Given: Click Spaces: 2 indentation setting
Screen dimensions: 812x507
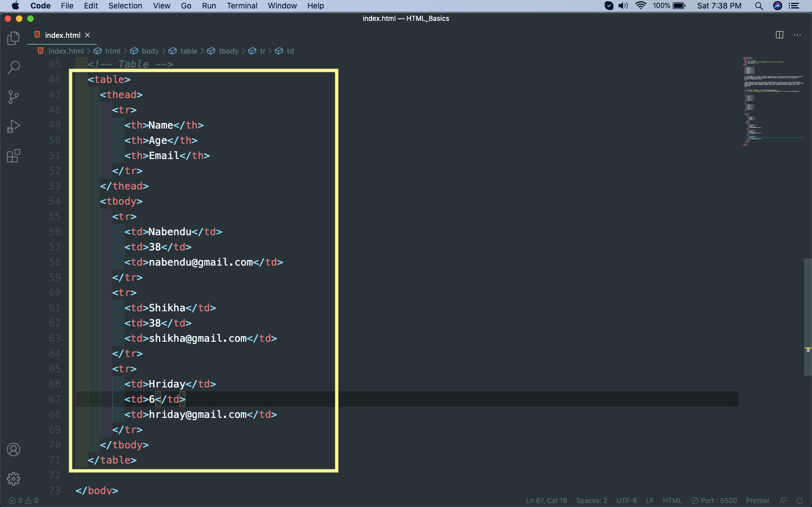Looking at the screenshot, I should click(x=592, y=501).
